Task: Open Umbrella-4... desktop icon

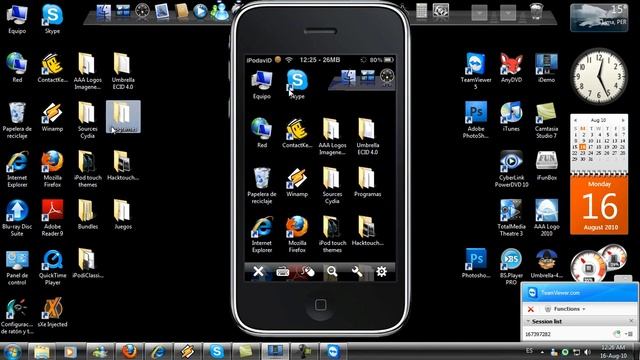Action: [546, 264]
